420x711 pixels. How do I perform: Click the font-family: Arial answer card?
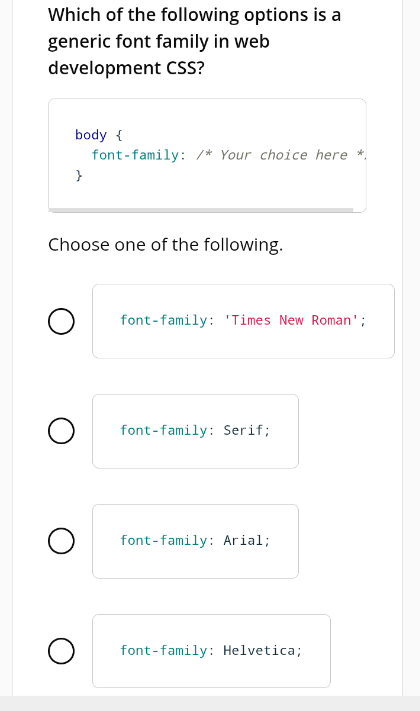coord(195,541)
